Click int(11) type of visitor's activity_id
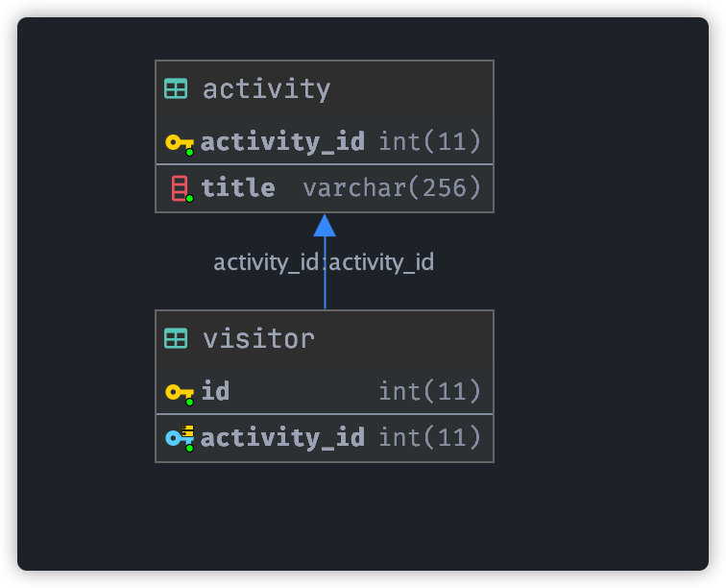The image size is (726, 588). pyautogui.click(x=430, y=438)
